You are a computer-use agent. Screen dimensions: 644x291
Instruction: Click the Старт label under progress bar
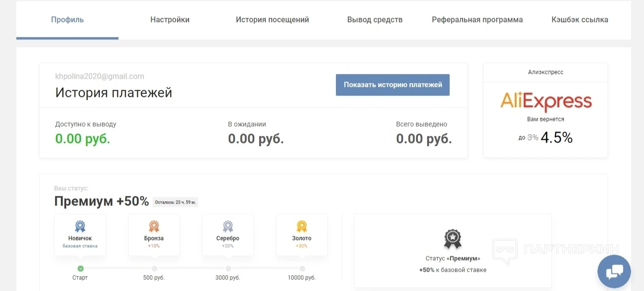80,278
